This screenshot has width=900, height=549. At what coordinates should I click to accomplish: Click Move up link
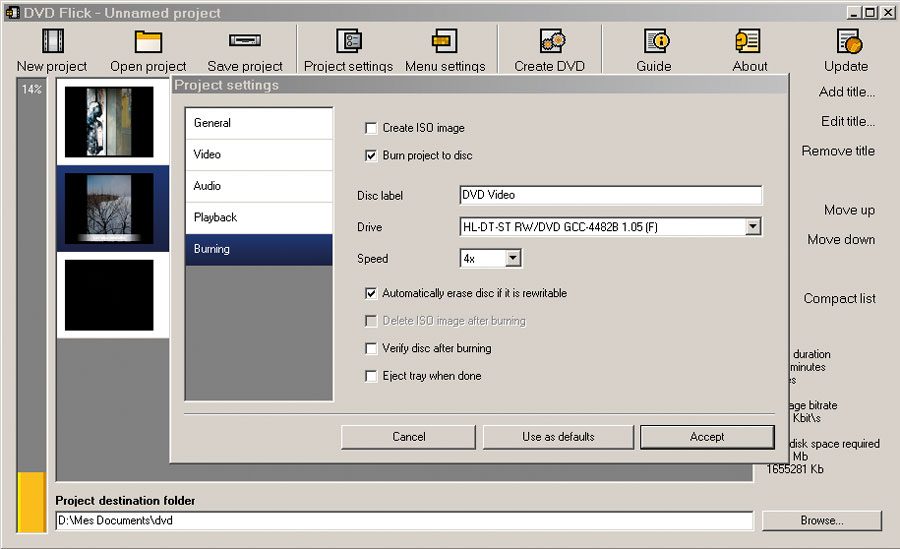click(x=849, y=210)
